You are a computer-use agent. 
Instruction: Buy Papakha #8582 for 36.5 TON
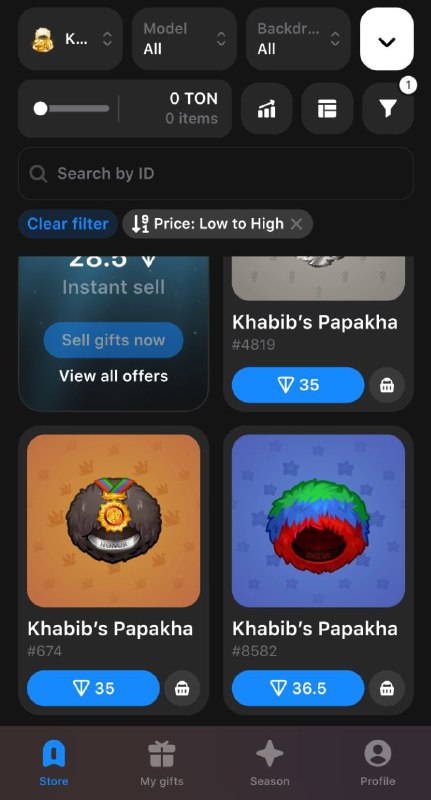click(298, 688)
